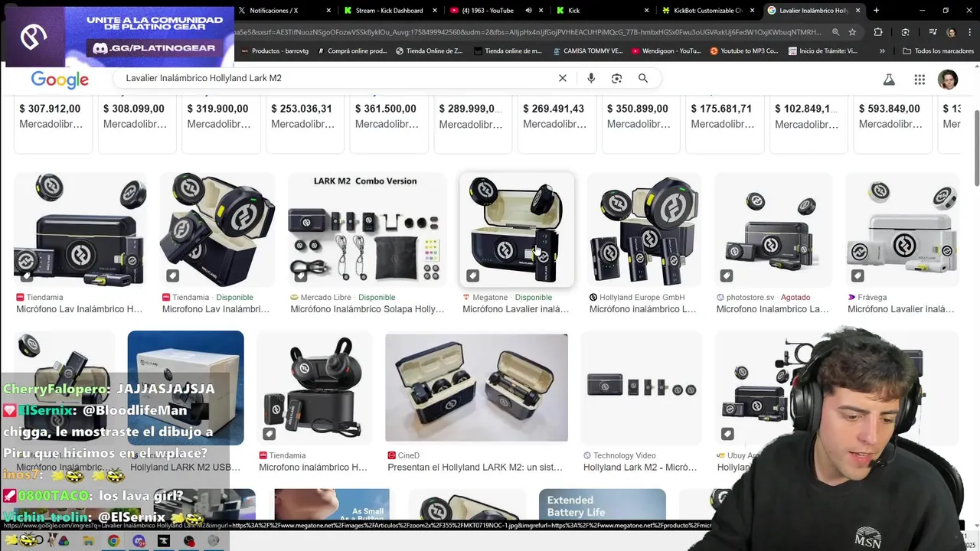
Task: Open the Productos - barrovtg bookmark
Action: [274, 51]
